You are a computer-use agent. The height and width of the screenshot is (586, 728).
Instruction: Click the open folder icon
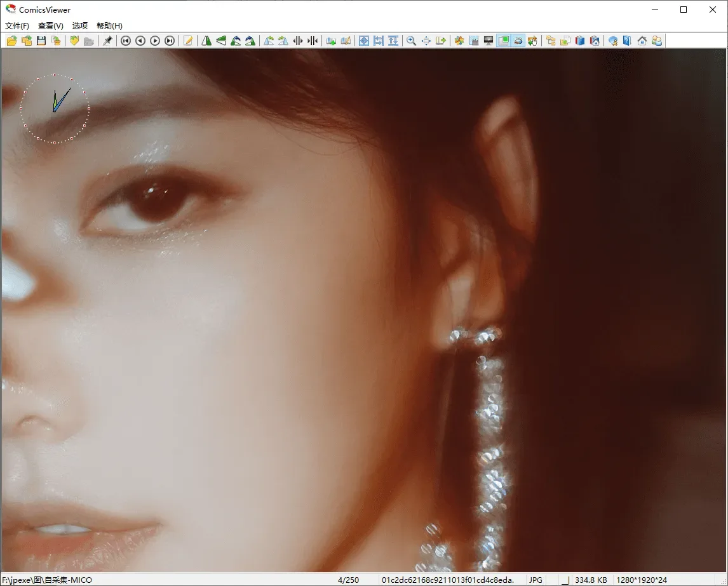[11, 41]
